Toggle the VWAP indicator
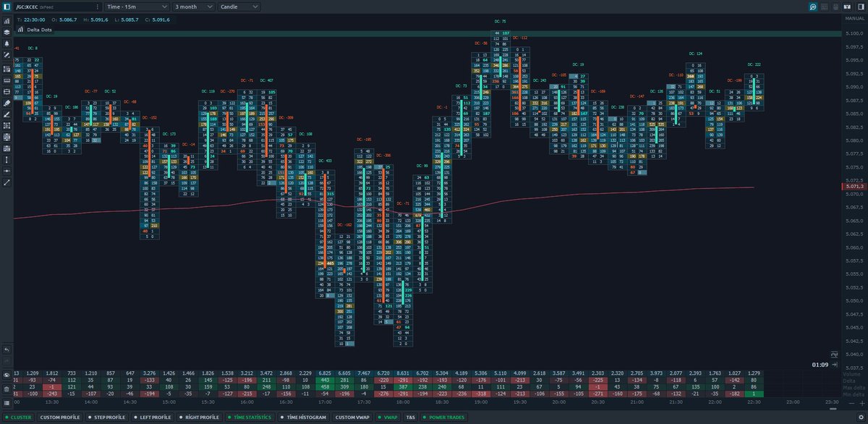Viewport: 868px width, 424px height. pyautogui.click(x=388, y=417)
